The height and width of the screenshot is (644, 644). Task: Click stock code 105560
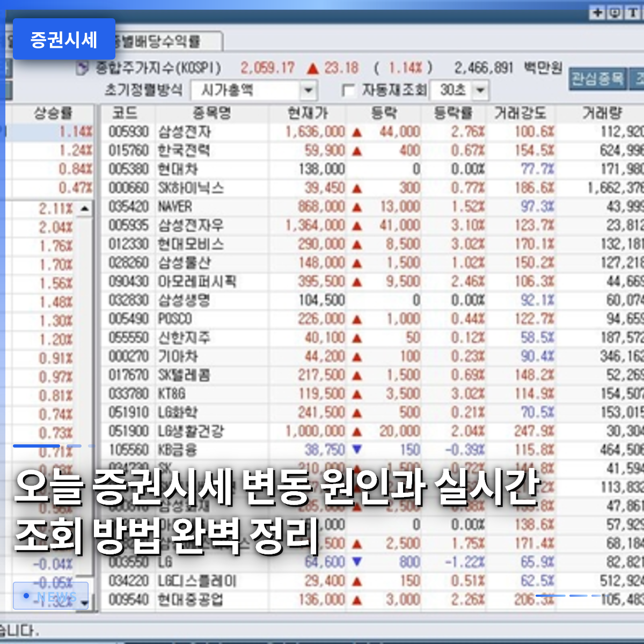(x=129, y=450)
